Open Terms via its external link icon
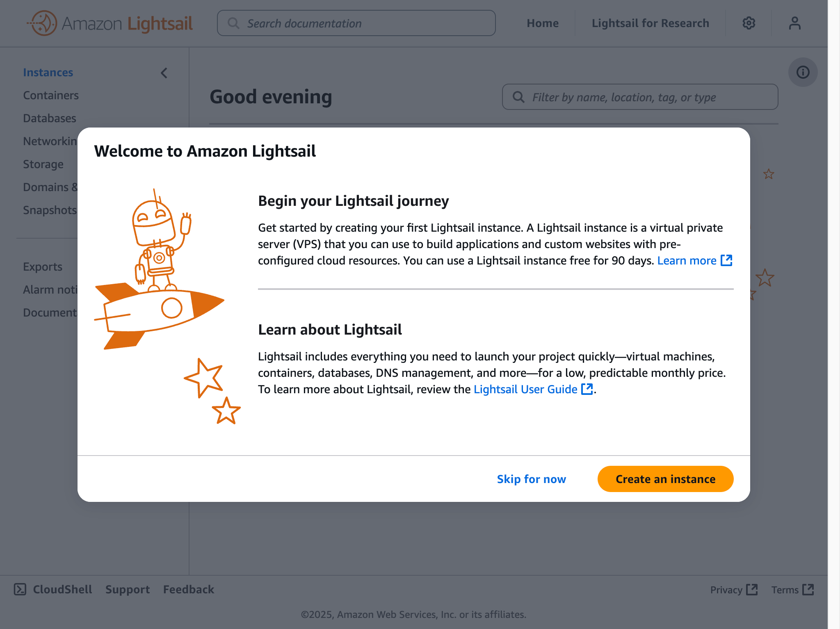840x629 pixels. (809, 590)
